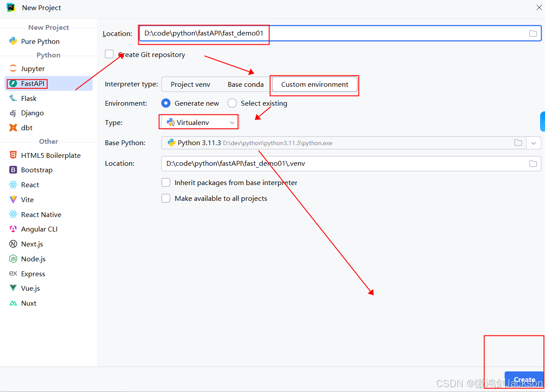
Task: Browse for venv location folder icon
Action: (x=533, y=164)
